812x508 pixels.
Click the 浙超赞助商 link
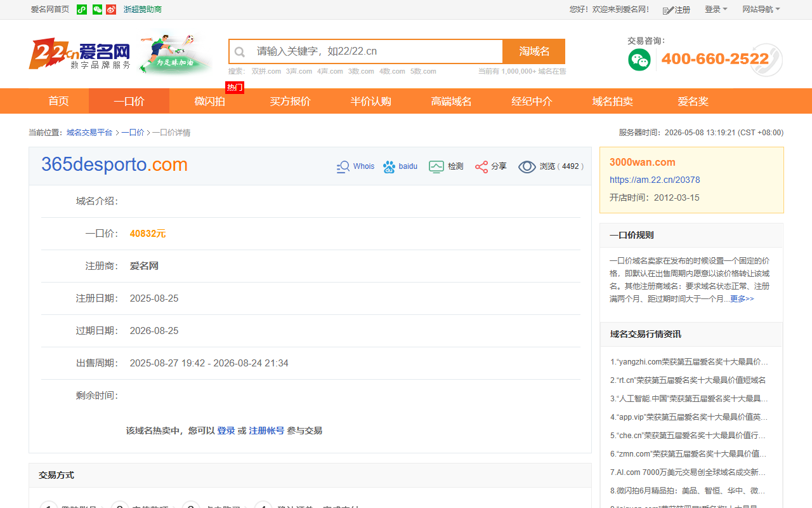pyautogui.click(x=143, y=10)
